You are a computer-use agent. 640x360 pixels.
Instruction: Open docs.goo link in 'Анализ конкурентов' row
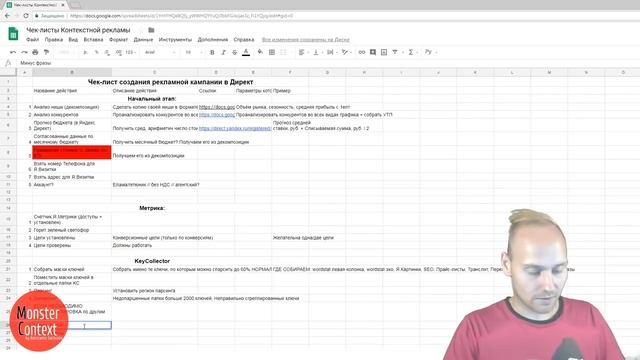pyautogui.click(x=217, y=115)
